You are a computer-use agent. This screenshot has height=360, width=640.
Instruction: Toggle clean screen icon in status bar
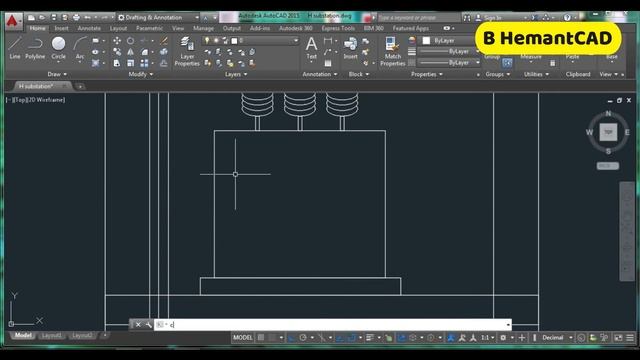coord(618,338)
